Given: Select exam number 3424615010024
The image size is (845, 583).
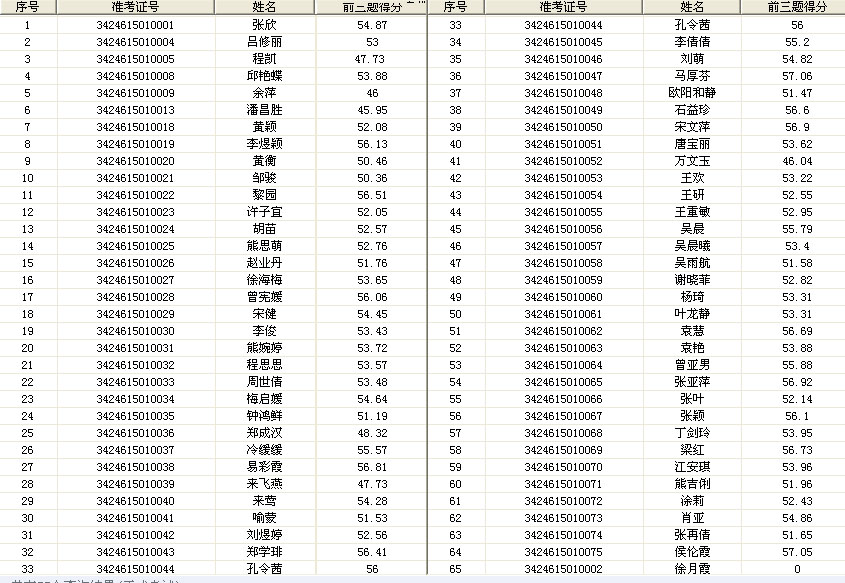Looking at the screenshot, I should pos(135,229).
